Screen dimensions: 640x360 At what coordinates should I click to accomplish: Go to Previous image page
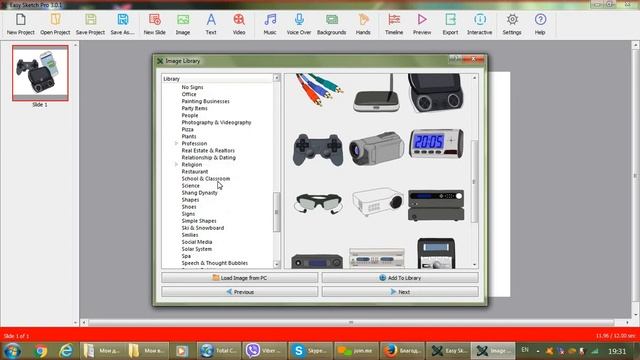click(240, 292)
